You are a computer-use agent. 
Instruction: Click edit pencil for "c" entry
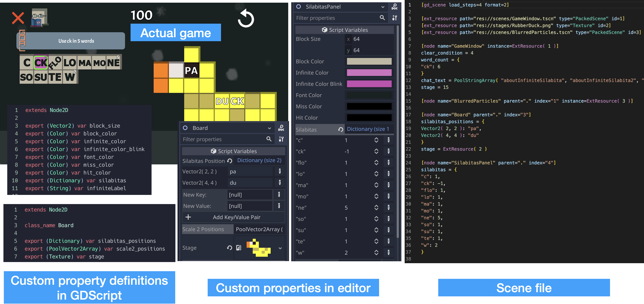click(388, 140)
